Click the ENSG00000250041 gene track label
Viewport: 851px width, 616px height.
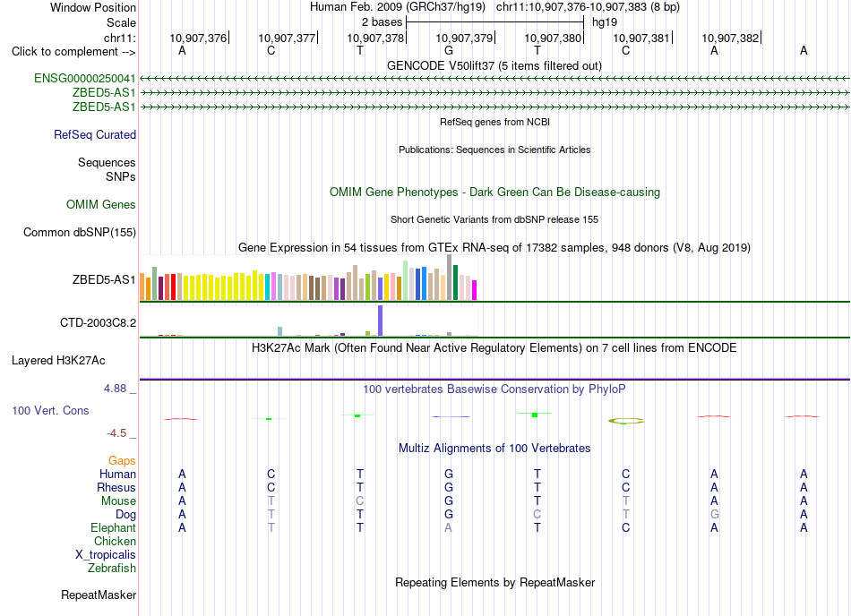tap(85, 78)
